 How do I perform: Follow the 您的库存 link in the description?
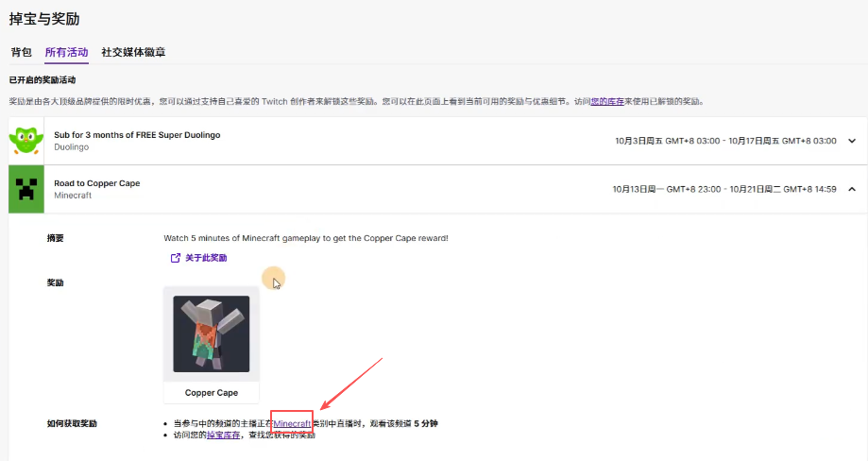pyautogui.click(x=607, y=101)
